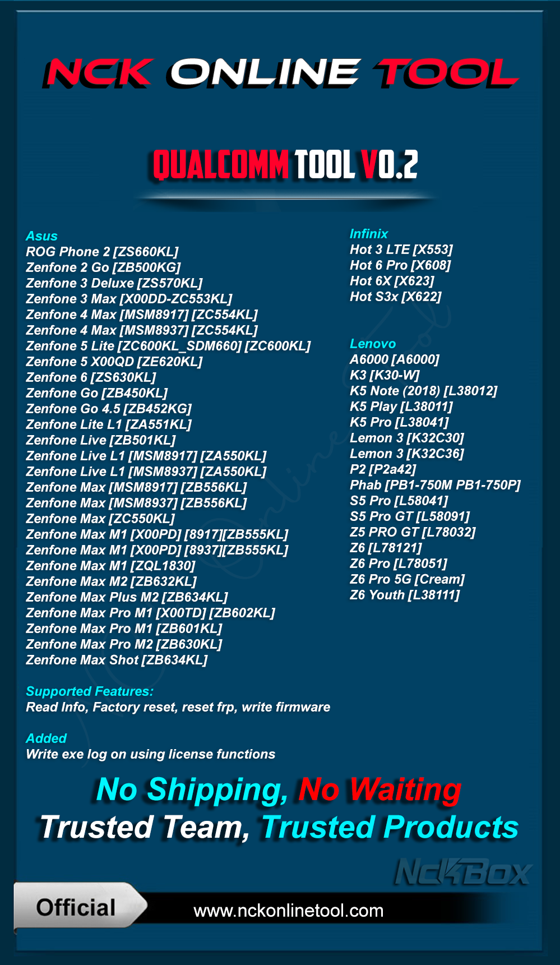
Task: Click Hot S3x [X622] entry
Action: pyautogui.click(x=396, y=297)
